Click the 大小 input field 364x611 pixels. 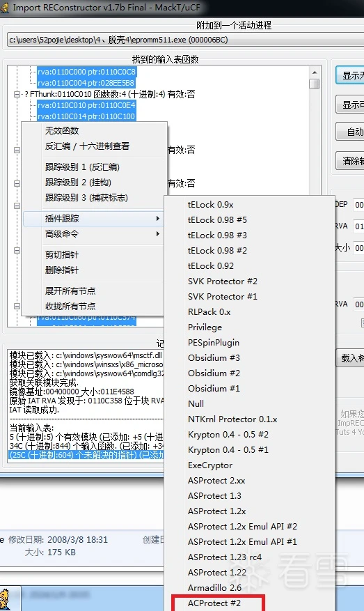(x=358, y=248)
